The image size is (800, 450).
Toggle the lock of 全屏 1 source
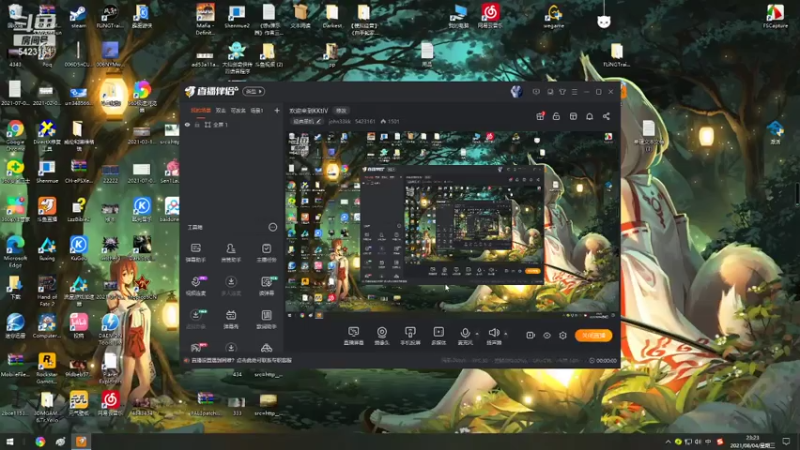tap(197, 124)
